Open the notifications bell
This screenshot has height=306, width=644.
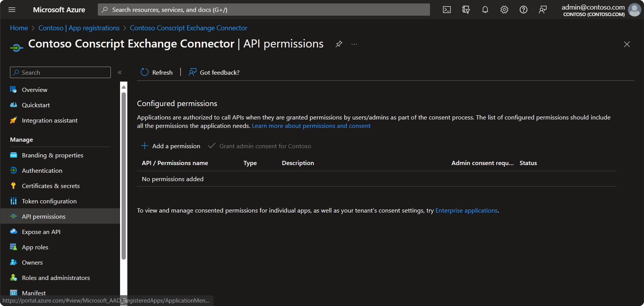pos(485,10)
